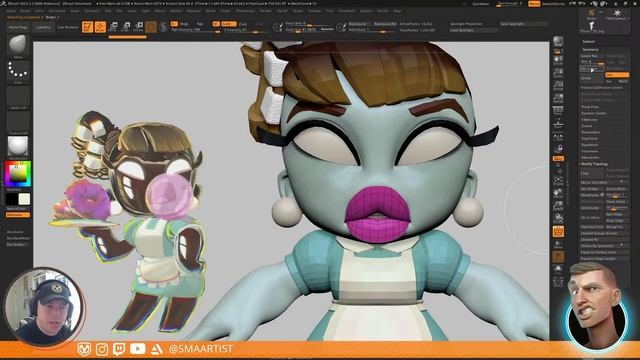640x360 pixels.
Task: Open the Dots stroke type selector
Action: [18, 72]
